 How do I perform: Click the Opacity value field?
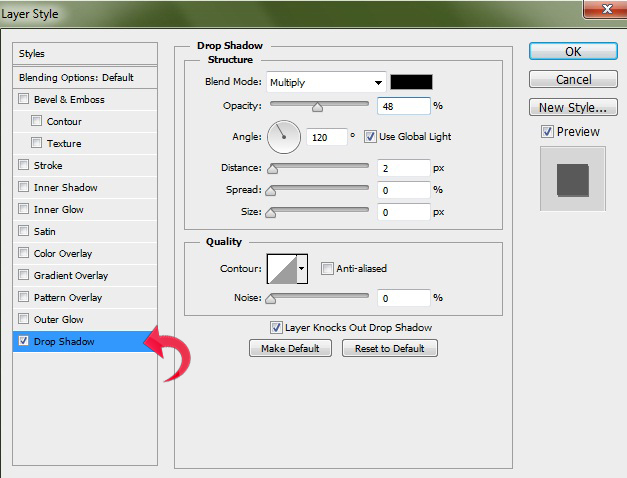pyautogui.click(x=404, y=105)
